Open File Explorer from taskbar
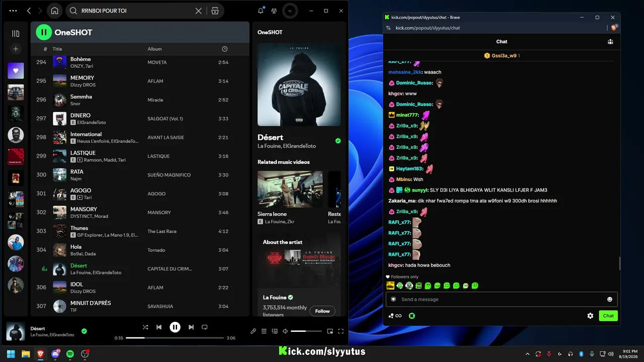This screenshot has width=644, height=362. [x=26, y=354]
